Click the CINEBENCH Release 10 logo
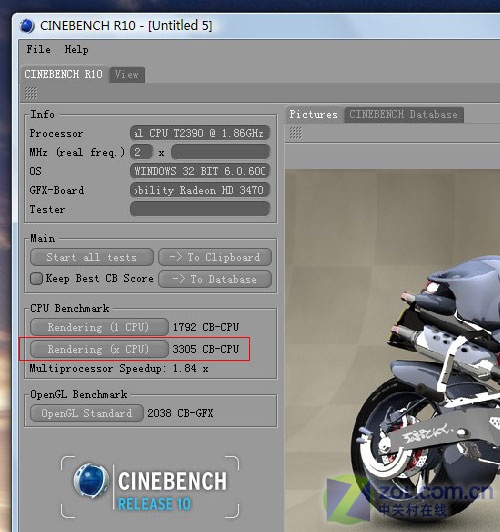The height and width of the screenshot is (532, 500). [150, 487]
